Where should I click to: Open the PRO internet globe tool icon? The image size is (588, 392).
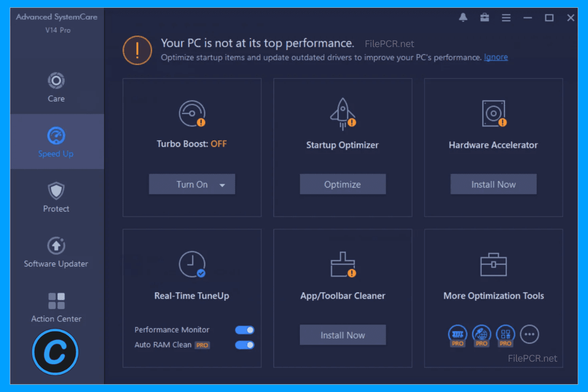(481, 335)
